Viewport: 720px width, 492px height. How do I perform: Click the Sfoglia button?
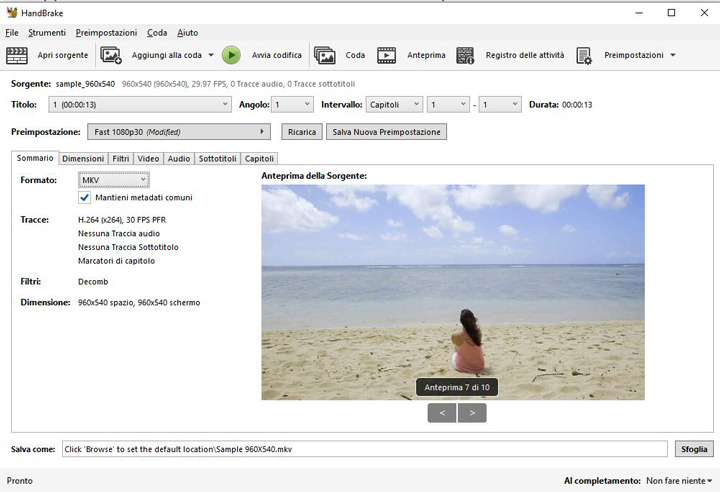point(692,449)
